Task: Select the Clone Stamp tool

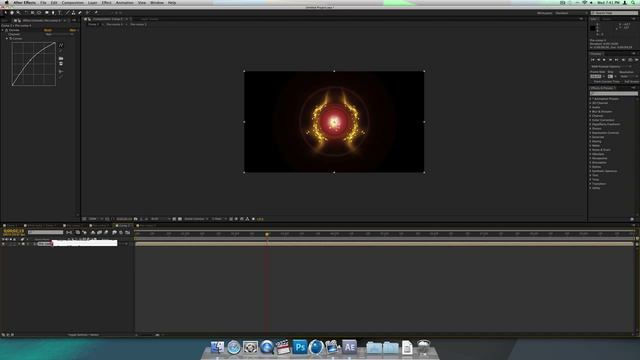Action: (x=73, y=13)
